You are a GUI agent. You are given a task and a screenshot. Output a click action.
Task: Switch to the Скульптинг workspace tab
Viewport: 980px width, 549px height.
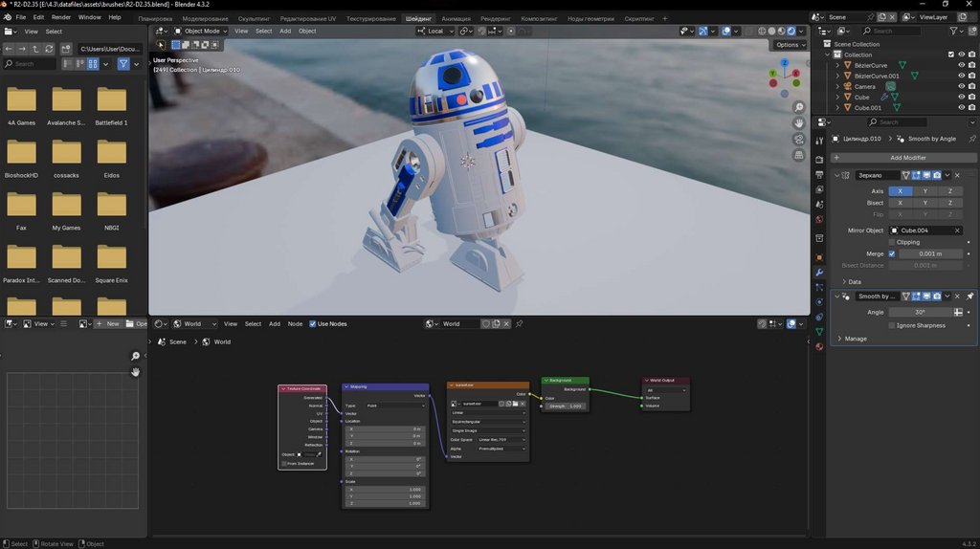[x=254, y=18]
